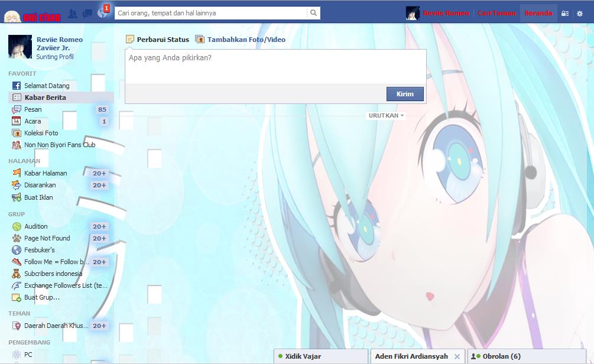Screen dimensions: 594x364
Task: Click the Sunting Profil link
Action: [55, 57]
